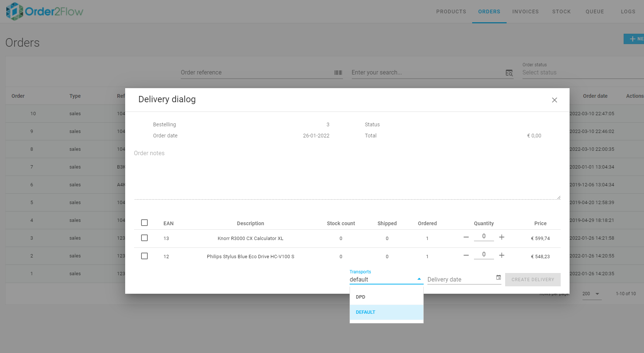
Task: Click the Order date column header
Action: pyautogui.click(x=595, y=96)
